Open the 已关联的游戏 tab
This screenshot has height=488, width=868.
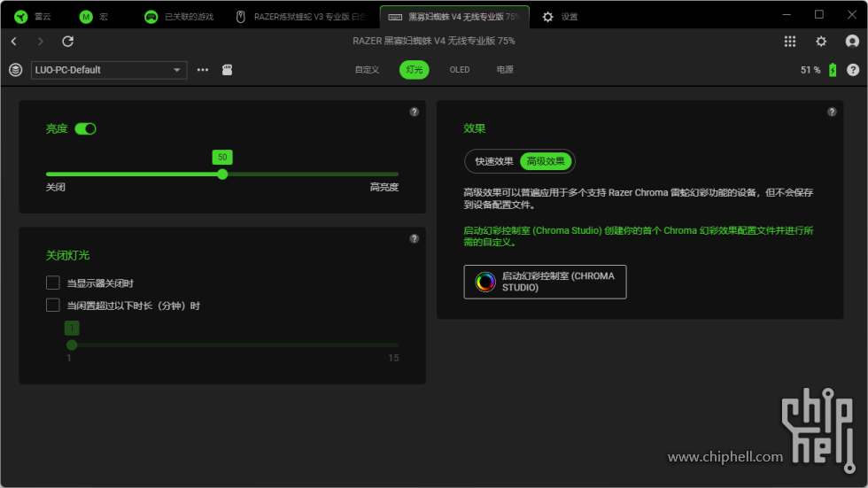point(179,17)
